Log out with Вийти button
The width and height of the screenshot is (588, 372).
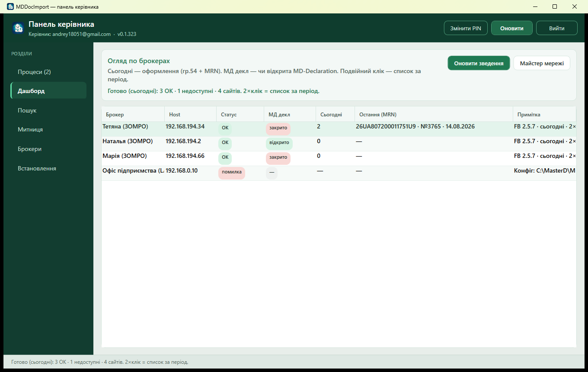(x=557, y=28)
